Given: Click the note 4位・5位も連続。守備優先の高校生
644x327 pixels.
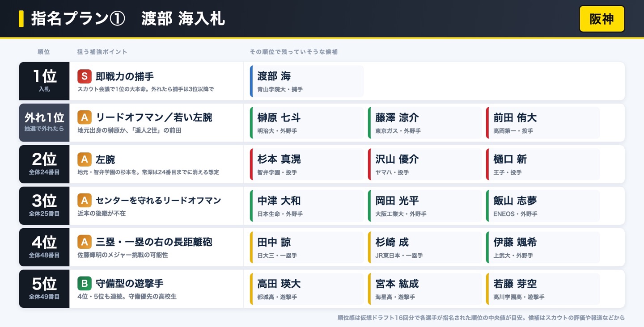Looking at the screenshot, I should tap(127, 297).
